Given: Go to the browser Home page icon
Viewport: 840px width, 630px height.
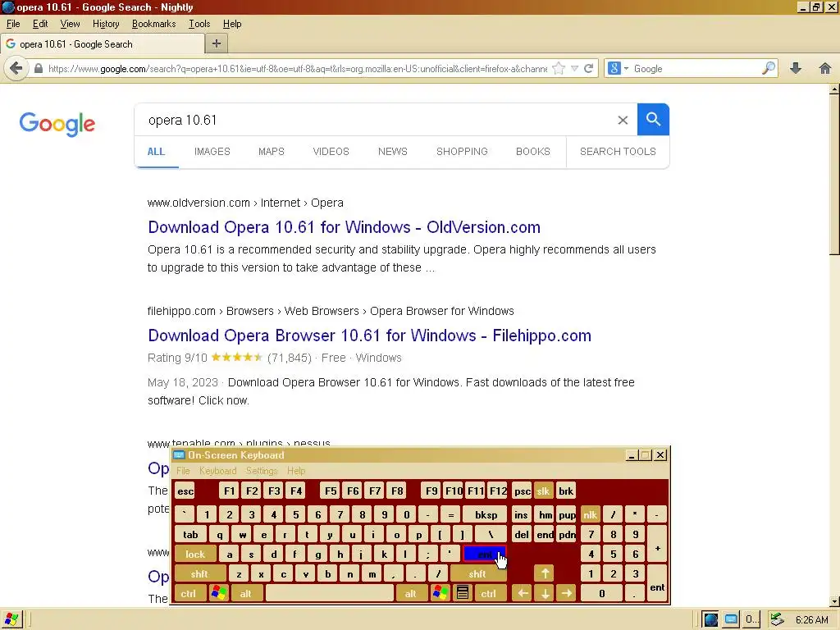Looking at the screenshot, I should 825,68.
